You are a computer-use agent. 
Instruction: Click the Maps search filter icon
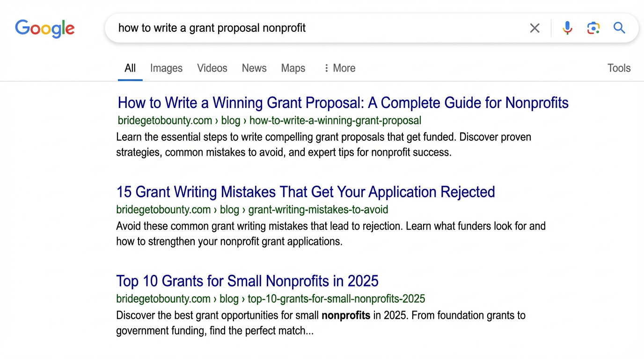coord(293,68)
